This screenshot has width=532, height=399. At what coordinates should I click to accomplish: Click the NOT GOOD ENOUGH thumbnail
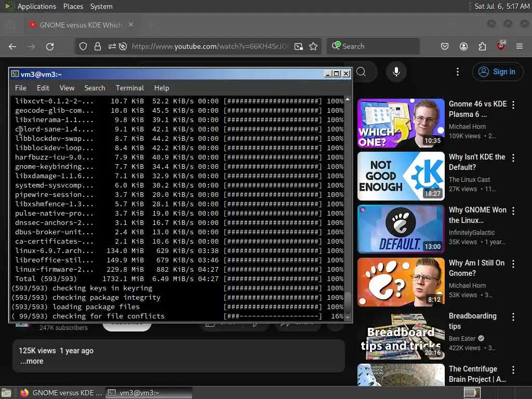401,176
